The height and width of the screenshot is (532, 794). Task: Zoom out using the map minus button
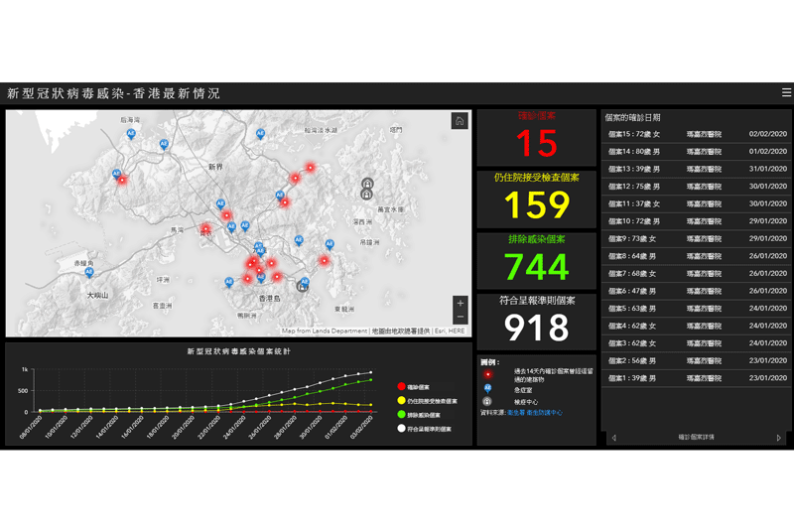(x=461, y=318)
